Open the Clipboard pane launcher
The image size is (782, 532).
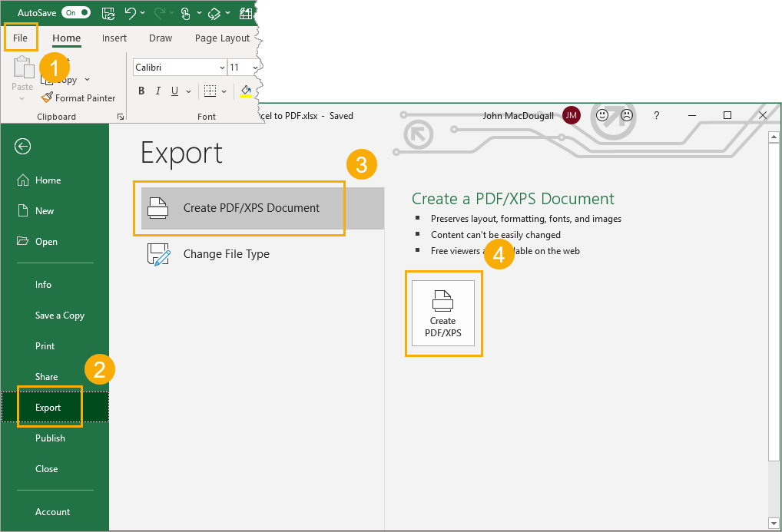pyautogui.click(x=120, y=117)
